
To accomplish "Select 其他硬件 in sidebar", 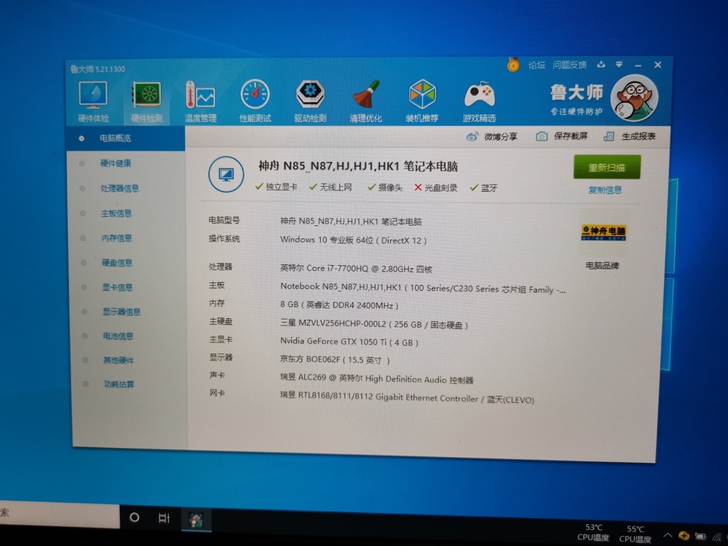I will 118,360.
